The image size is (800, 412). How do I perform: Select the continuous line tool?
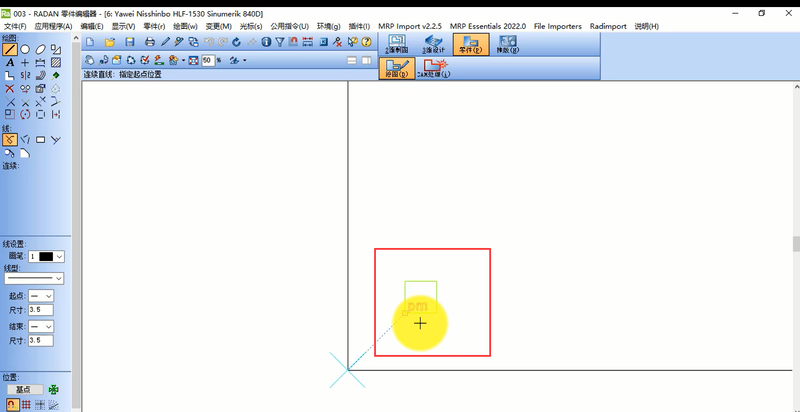coord(10,139)
